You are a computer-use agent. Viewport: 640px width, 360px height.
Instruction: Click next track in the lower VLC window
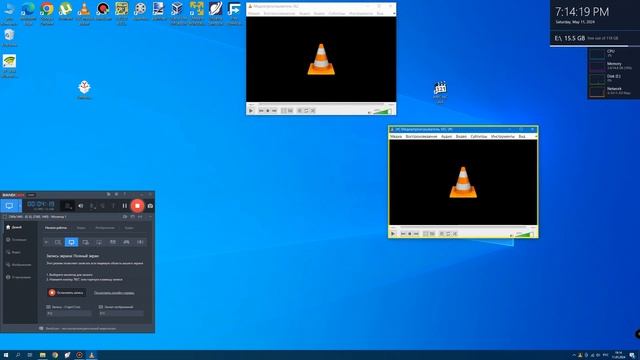[x=416, y=234]
